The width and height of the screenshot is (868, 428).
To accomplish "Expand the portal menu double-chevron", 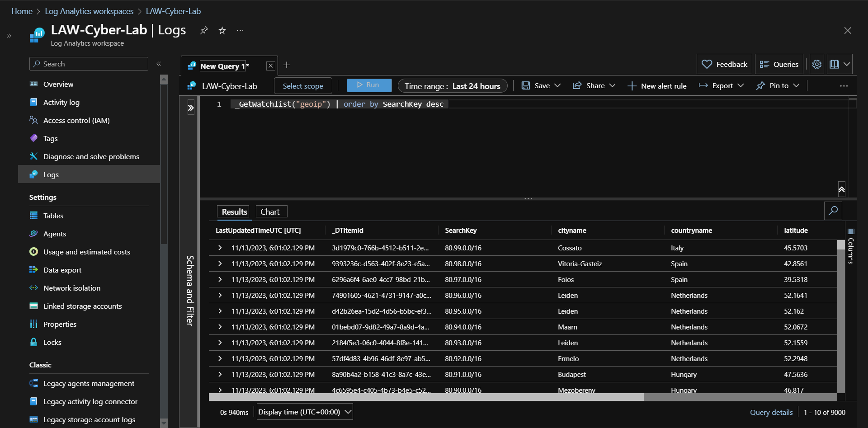I will coord(9,36).
